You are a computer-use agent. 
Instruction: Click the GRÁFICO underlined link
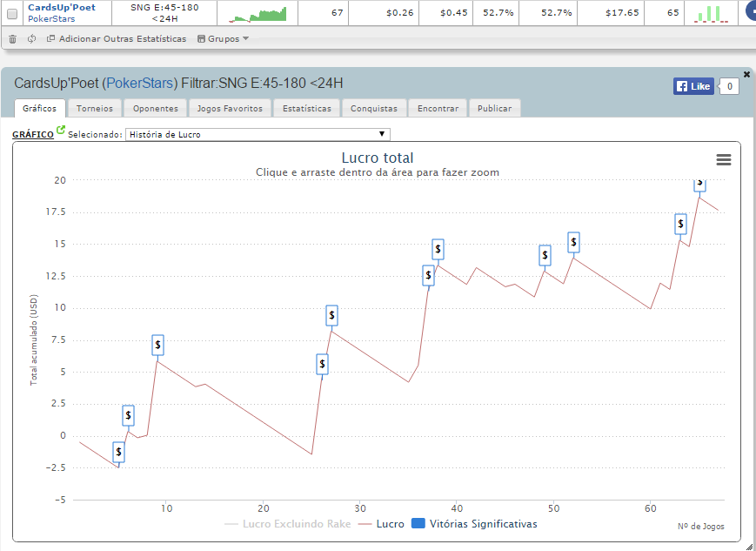(x=33, y=135)
